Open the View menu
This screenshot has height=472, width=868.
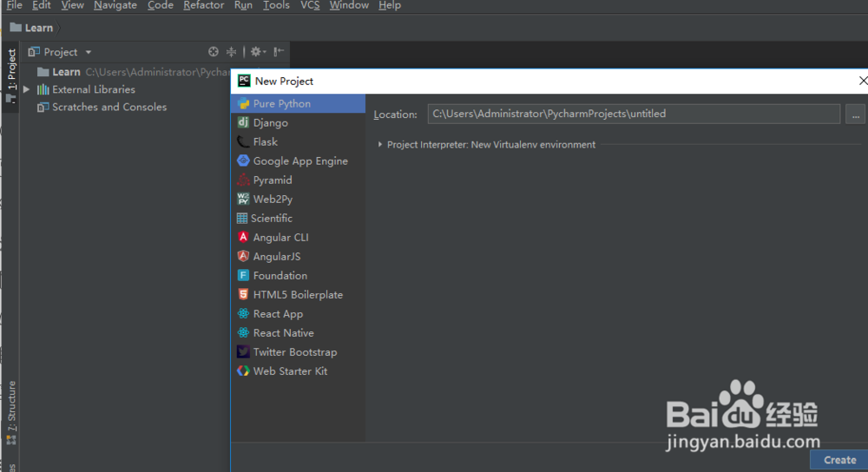(73, 5)
